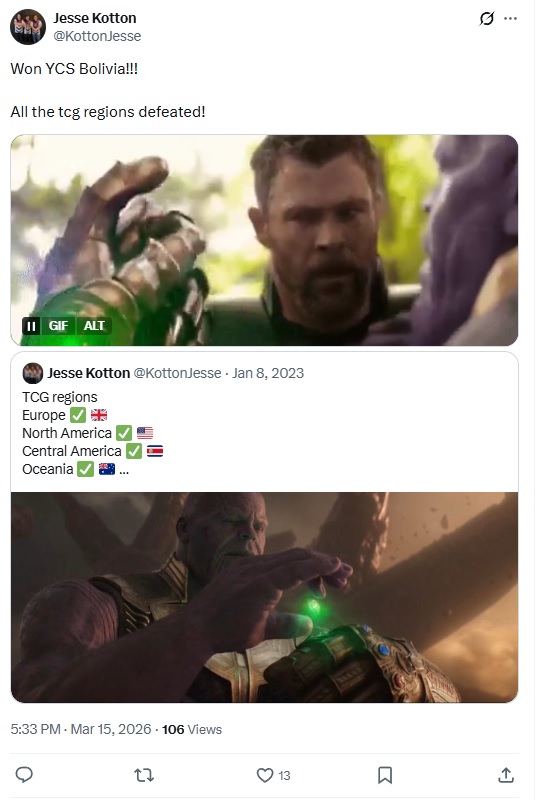View the 106 Views analytics
544x800 pixels.
(x=192, y=730)
